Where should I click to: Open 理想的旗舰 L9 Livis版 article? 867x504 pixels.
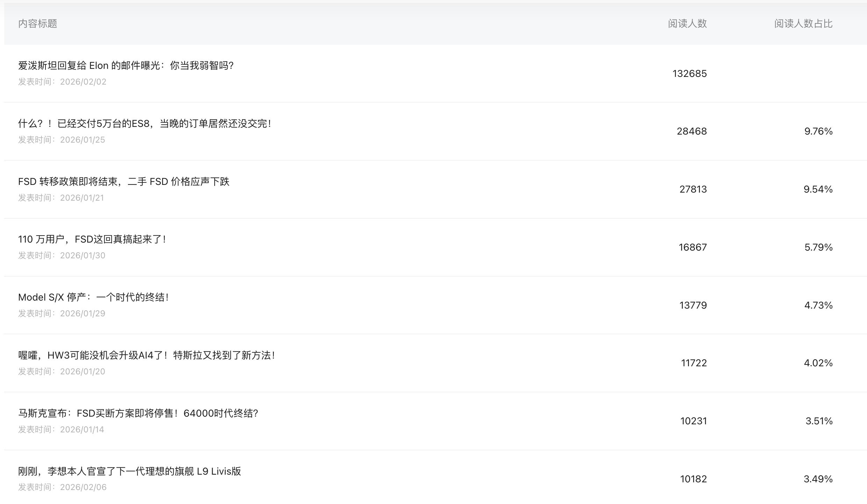pyautogui.click(x=129, y=471)
